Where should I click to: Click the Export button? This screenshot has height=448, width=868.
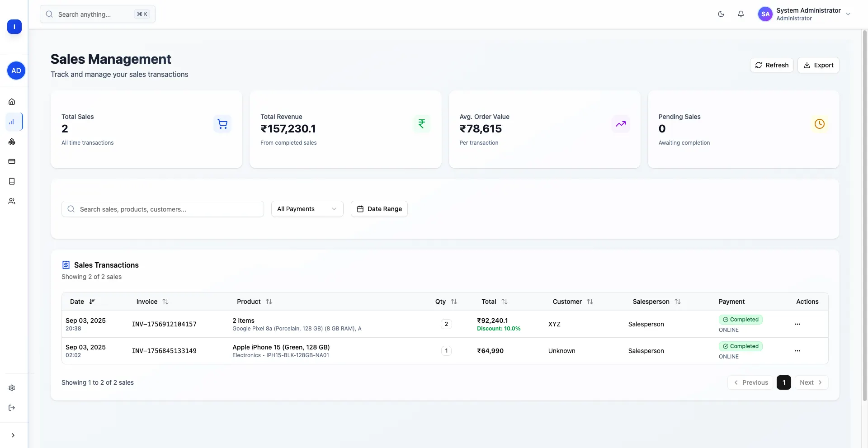coord(818,65)
